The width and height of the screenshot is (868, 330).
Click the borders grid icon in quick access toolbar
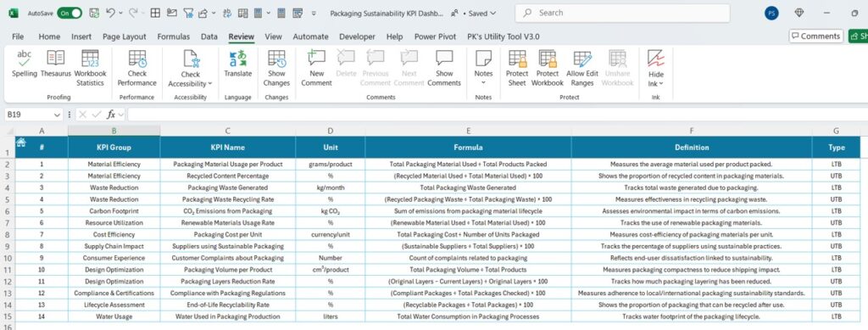(156, 13)
